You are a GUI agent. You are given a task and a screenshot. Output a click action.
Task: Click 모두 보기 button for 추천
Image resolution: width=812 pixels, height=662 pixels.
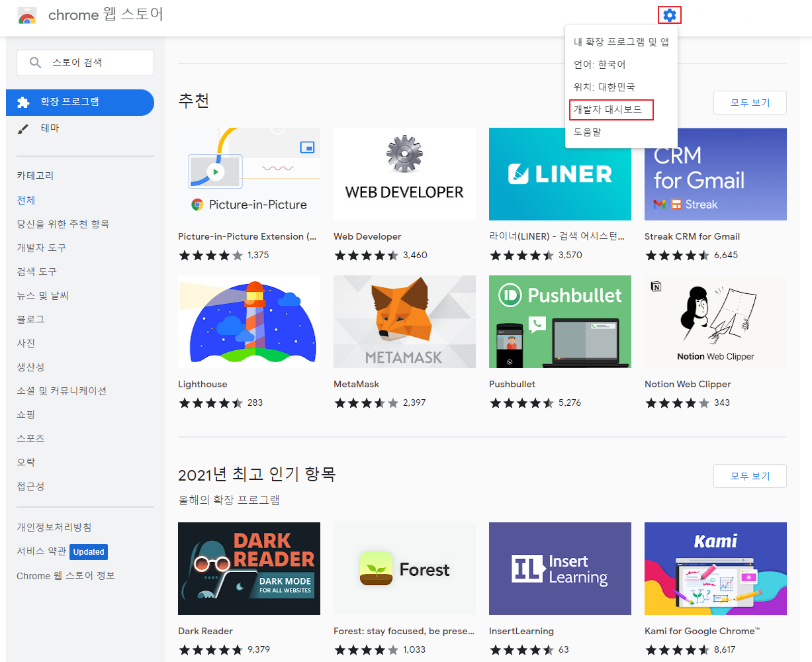pyautogui.click(x=750, y=103)
